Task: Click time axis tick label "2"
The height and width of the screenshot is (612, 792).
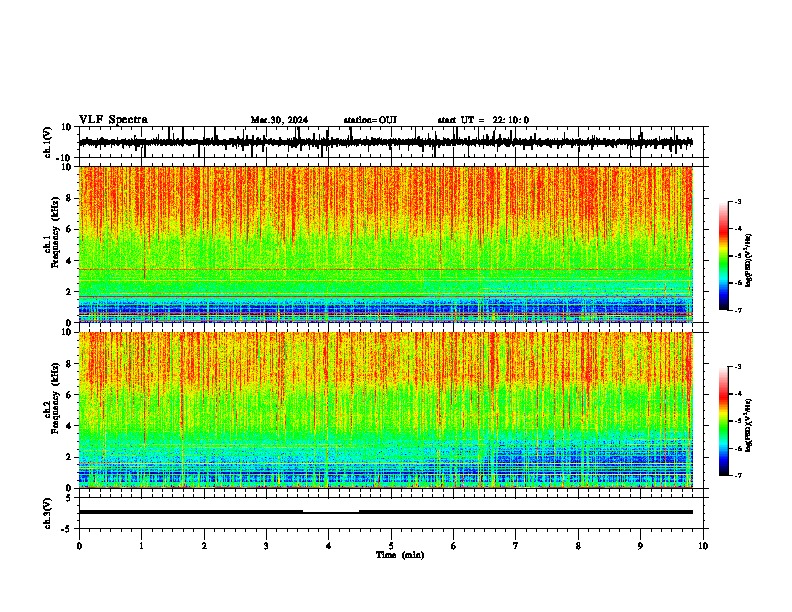Action: coord(204,546)
